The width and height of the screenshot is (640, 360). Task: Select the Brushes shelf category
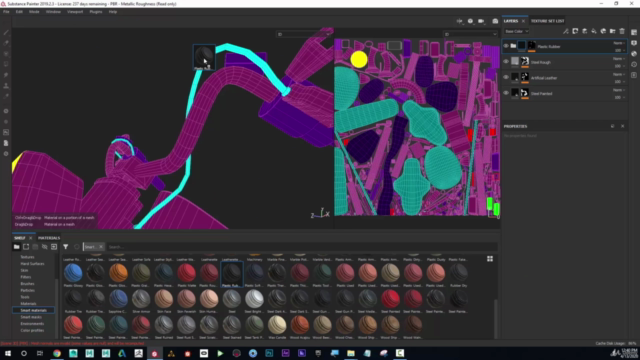click(27, 284)
